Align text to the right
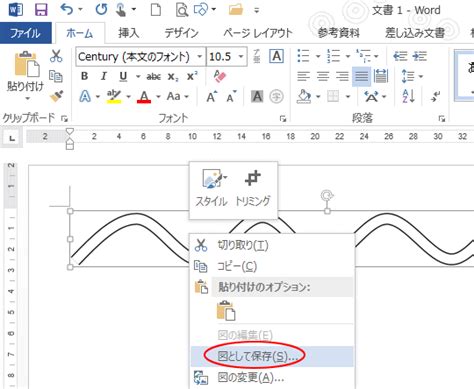This screenshot has width=474, height=389. 342,76
